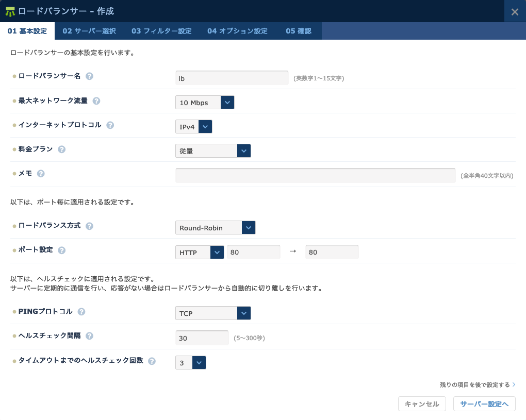Click help icon next to インターネットプロトコル
The image size is (526, 420).
[x=110, y=125]
